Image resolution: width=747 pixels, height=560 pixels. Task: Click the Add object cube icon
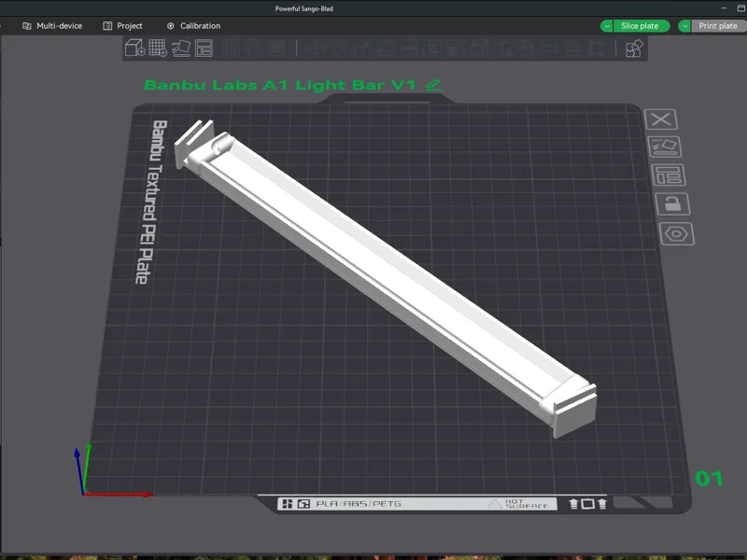[x=134, y=49]
